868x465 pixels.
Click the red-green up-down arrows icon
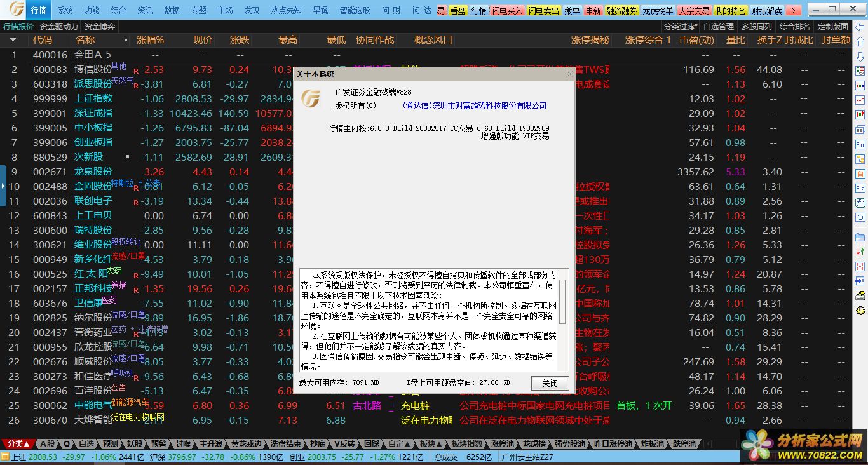(x=860, y=252)
